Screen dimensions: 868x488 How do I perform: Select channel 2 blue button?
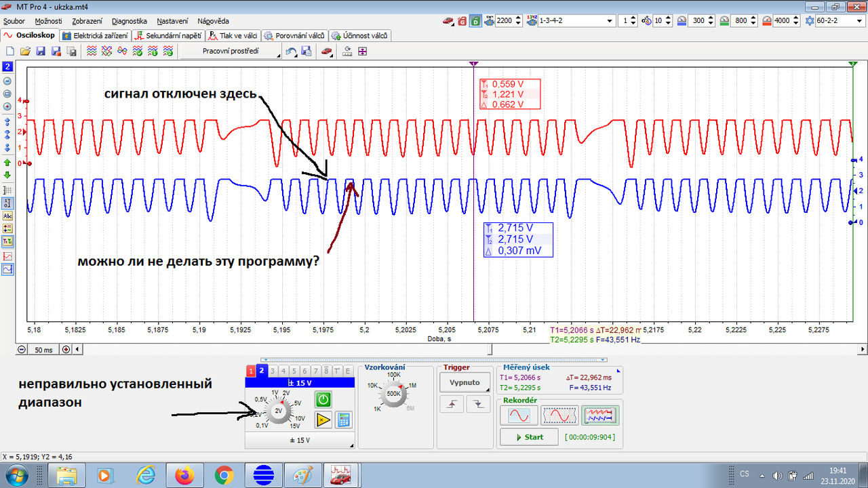262,371
